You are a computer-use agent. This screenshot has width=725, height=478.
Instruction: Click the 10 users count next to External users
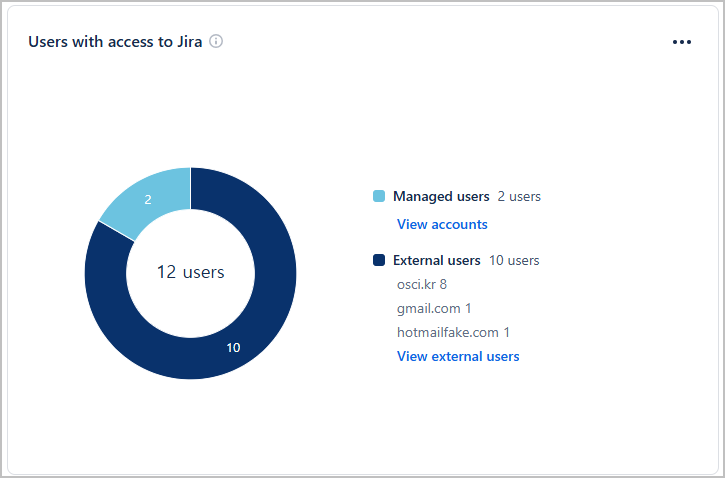(514, 260)
